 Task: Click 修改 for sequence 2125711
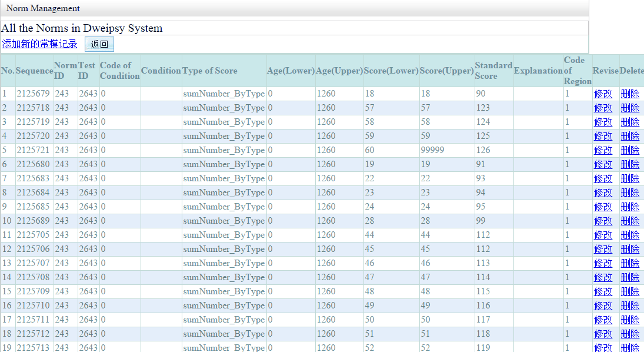tap(603, 320)
